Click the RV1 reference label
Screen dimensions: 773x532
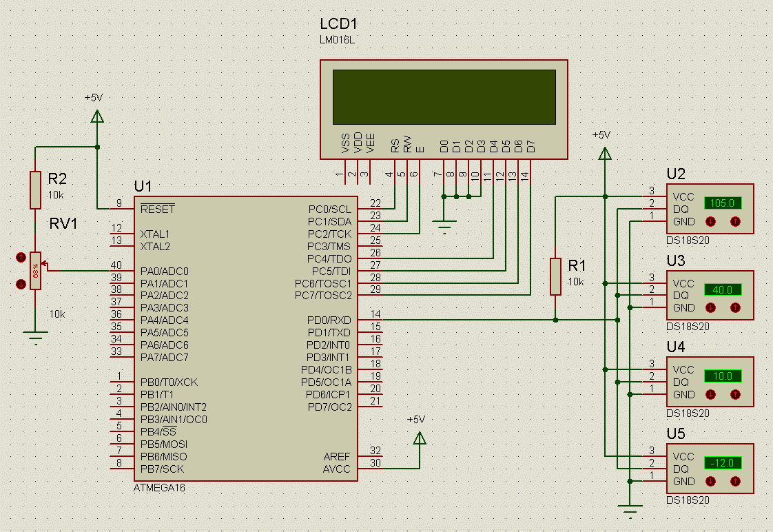(63, 223)
